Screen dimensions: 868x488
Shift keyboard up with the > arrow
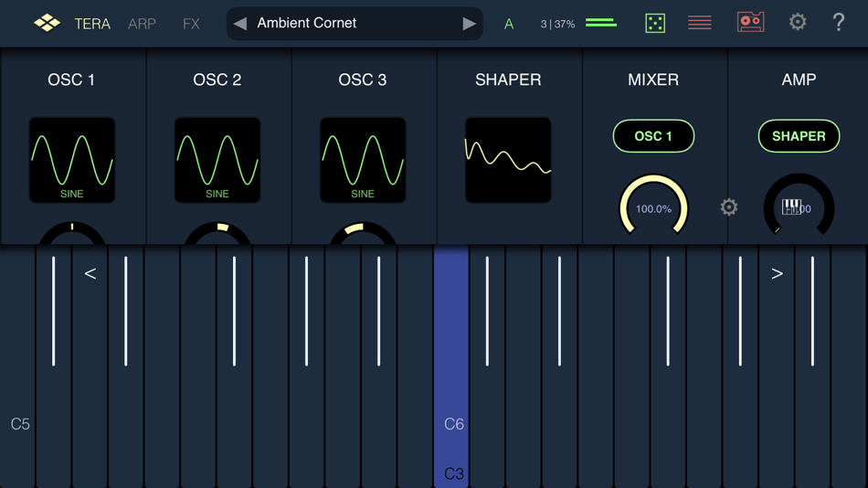(x=778, y=273)
